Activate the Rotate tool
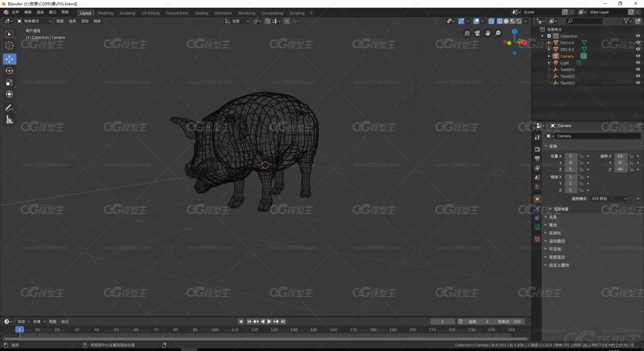 click(x=10, y=71)
